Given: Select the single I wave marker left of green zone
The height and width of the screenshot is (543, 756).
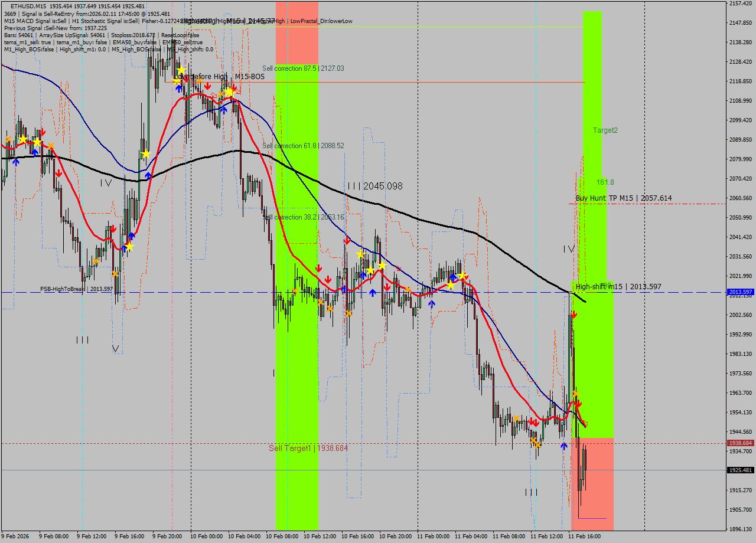Looking at the screenshot, I should point(273,372).
